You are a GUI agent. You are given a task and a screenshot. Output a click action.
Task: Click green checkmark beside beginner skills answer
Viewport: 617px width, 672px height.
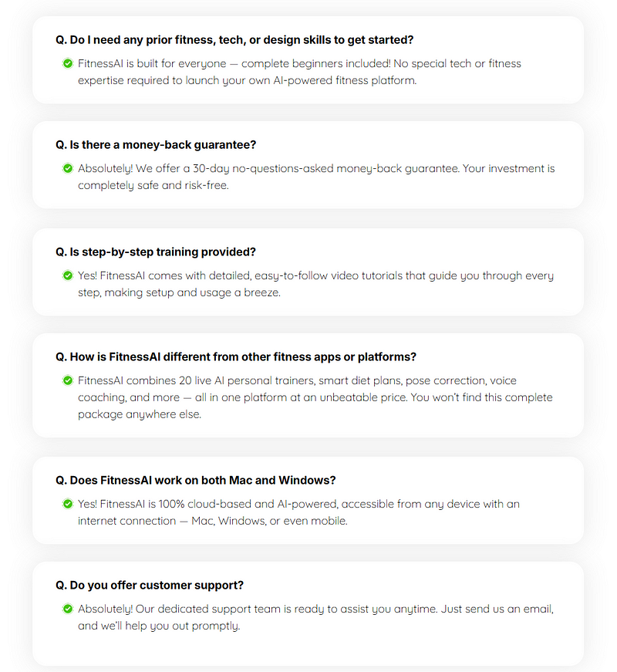(68, 63)
